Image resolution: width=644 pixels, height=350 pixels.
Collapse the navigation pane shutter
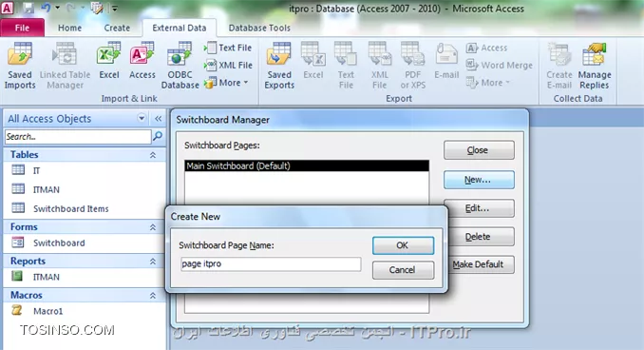coord(158,119)
